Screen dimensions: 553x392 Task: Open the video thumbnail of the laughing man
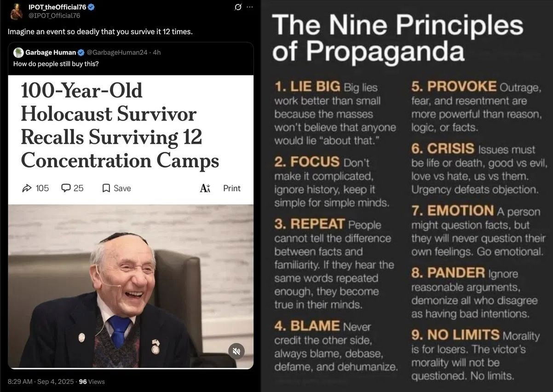coord(131,286)
